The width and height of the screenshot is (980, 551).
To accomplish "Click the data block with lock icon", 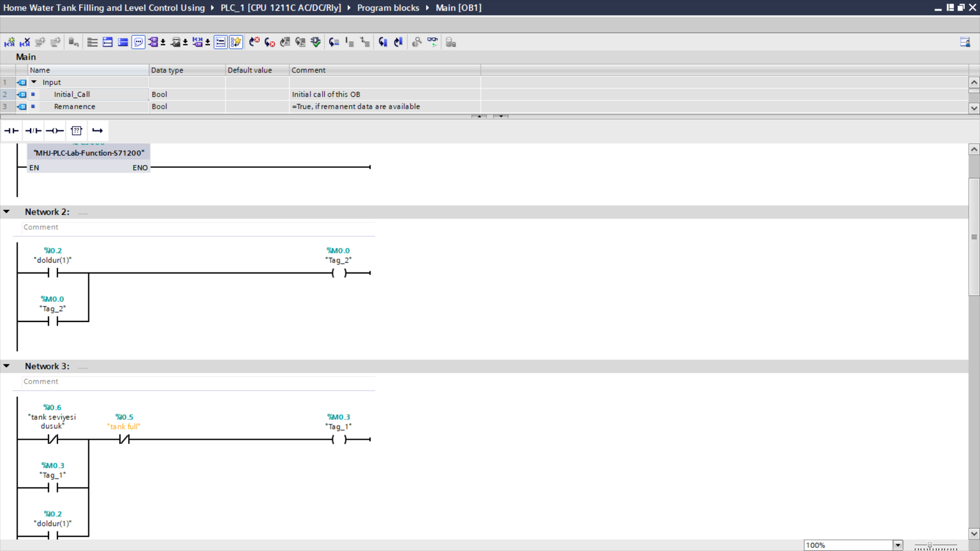I will (451, 42).
